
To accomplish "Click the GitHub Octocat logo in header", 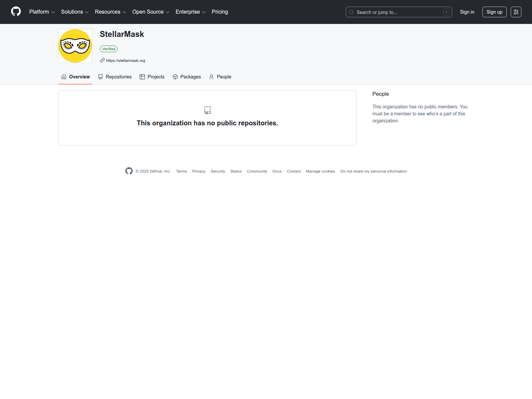I will click(x=16, y=12).
